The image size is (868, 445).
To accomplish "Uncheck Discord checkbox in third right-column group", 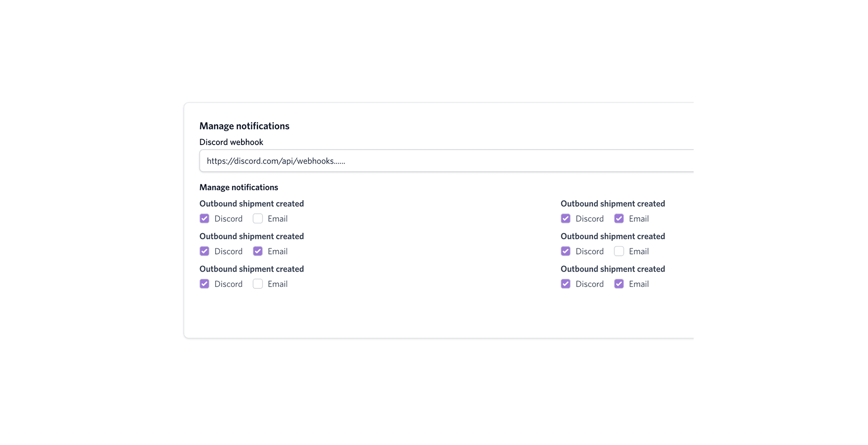I will pos(566,284).
